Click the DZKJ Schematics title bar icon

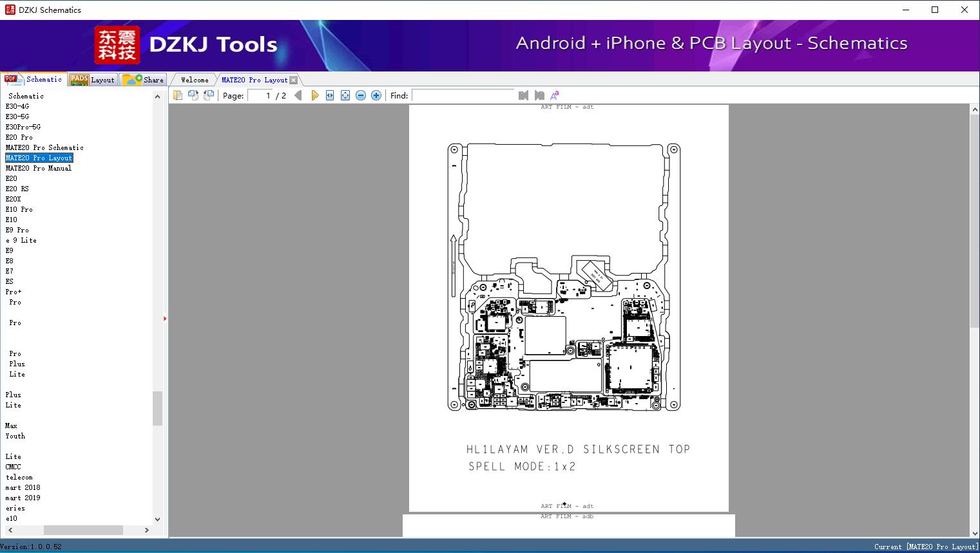pos(10,10)
